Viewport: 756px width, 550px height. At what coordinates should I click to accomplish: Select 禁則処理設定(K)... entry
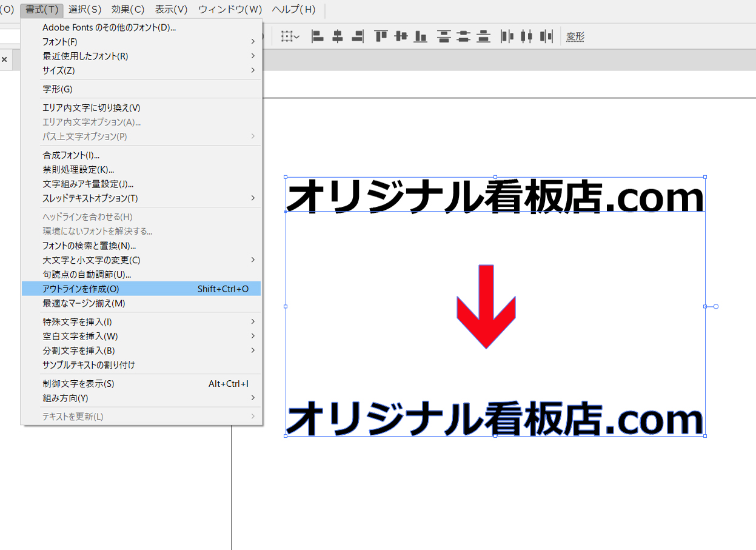(x=141, y=170)
